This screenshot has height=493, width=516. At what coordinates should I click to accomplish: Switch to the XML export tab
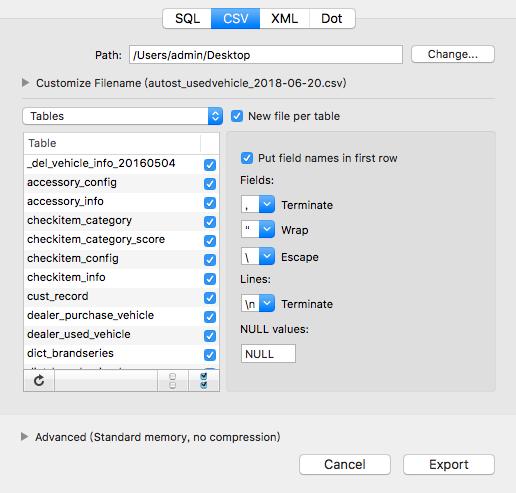pos(285,19)
